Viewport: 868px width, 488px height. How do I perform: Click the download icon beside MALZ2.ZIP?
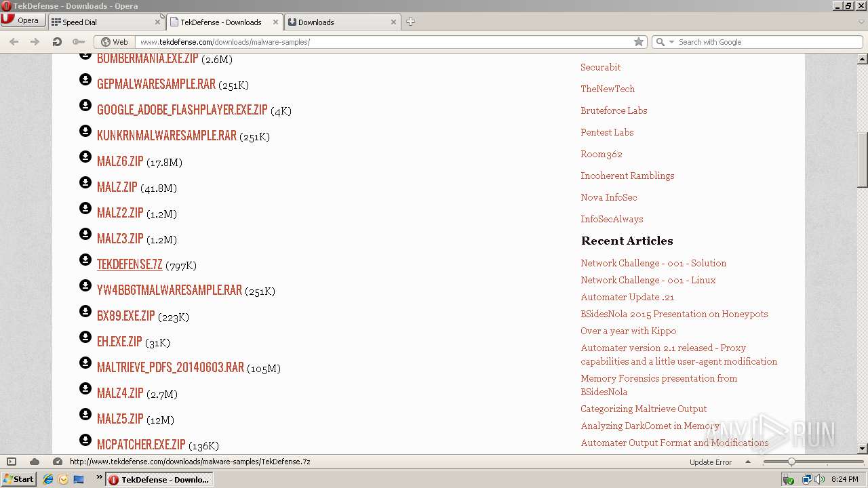pyautogui.click(x=85, y=208)
